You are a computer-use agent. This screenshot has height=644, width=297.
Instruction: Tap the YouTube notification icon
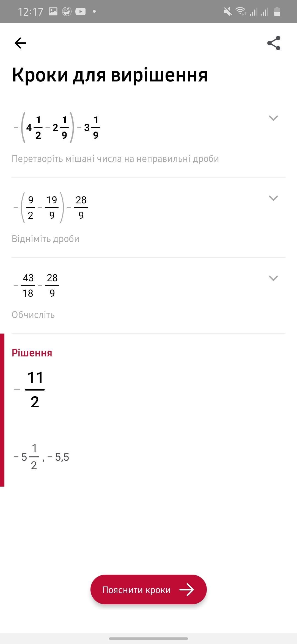[80, 12]
